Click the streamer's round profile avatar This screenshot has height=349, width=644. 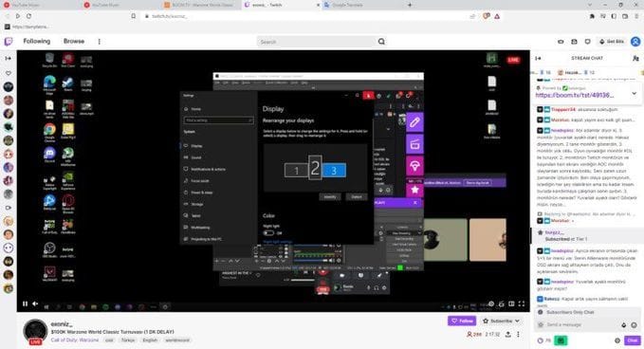35,331
